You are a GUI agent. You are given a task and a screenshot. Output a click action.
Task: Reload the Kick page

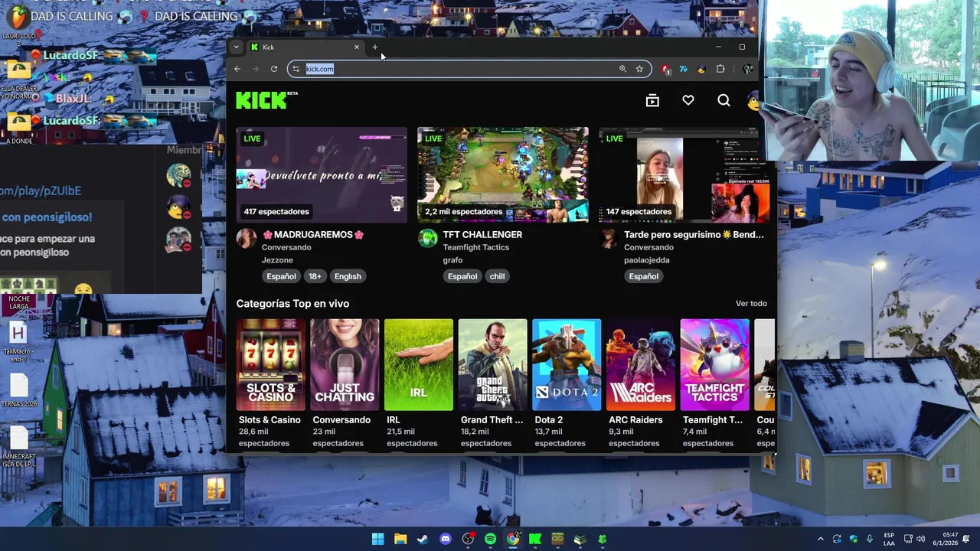coord(274,69)
